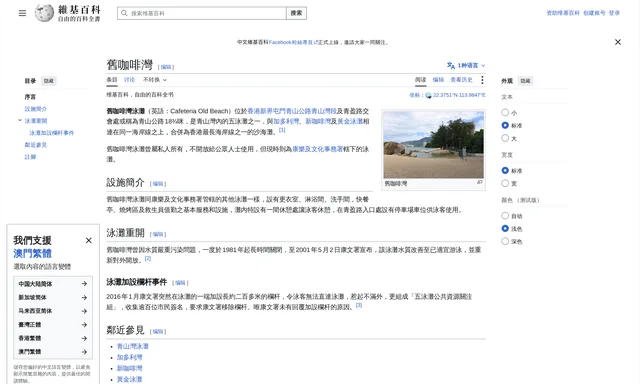This screenshot has width=640, height=384.
Task: Jump to 鄰近參見 in contents
Action: 36,144
